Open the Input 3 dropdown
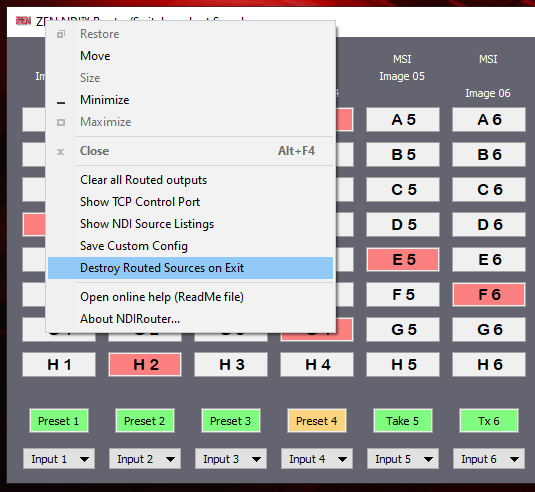This screenshot has height=492, width=535. 231,459
